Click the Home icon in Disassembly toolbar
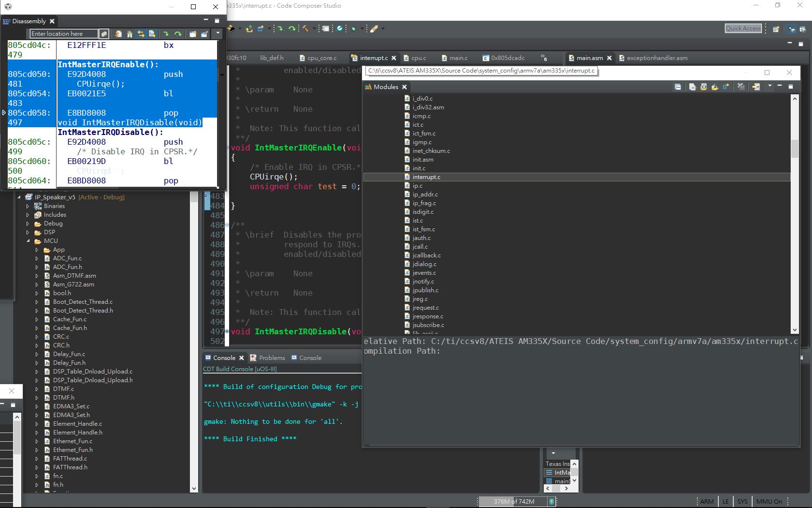Screen dimensions: 812x508 (x=130, y=34)
